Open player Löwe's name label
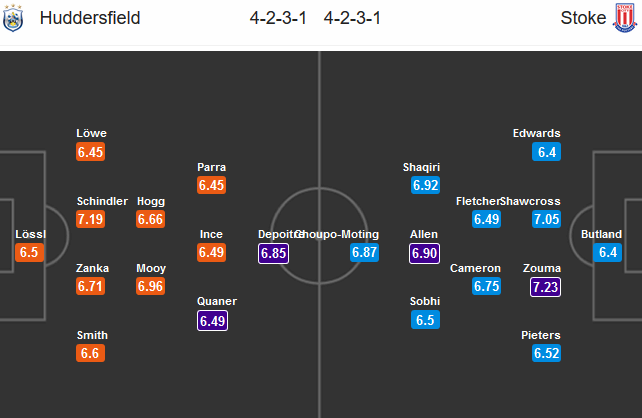 [91, 133]
